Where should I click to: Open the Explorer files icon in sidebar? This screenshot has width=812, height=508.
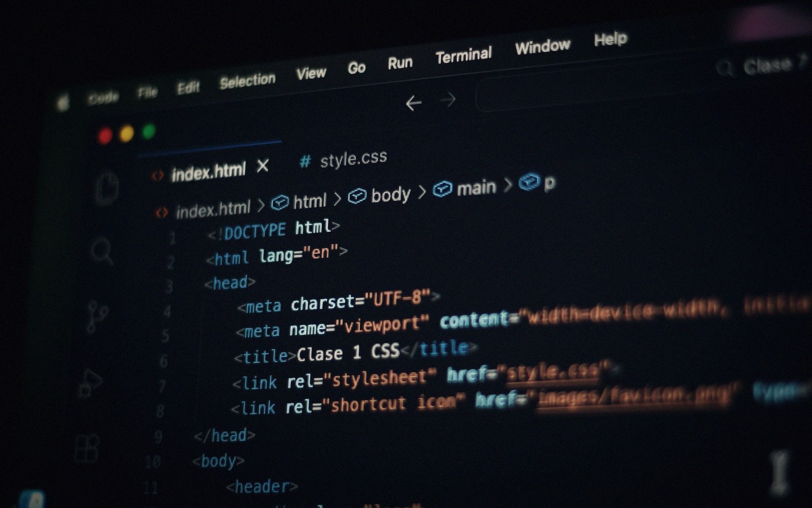pos(108,188)
